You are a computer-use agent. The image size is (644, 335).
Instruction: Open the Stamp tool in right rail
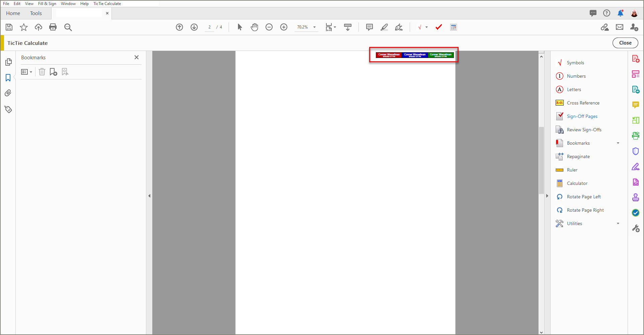[x=635, y=197]
